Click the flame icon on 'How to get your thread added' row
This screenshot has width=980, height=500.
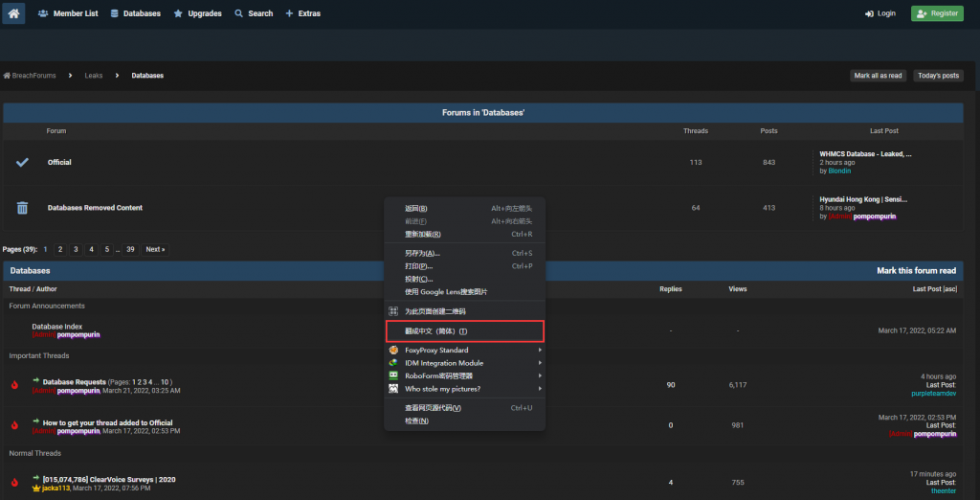pyautogui.click(x=14, y=425)
